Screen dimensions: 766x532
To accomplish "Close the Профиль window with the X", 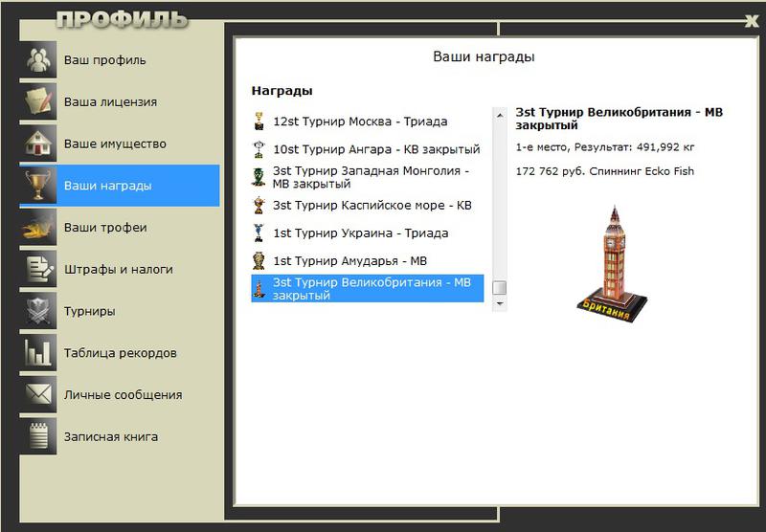I will [x=752, y=20].
